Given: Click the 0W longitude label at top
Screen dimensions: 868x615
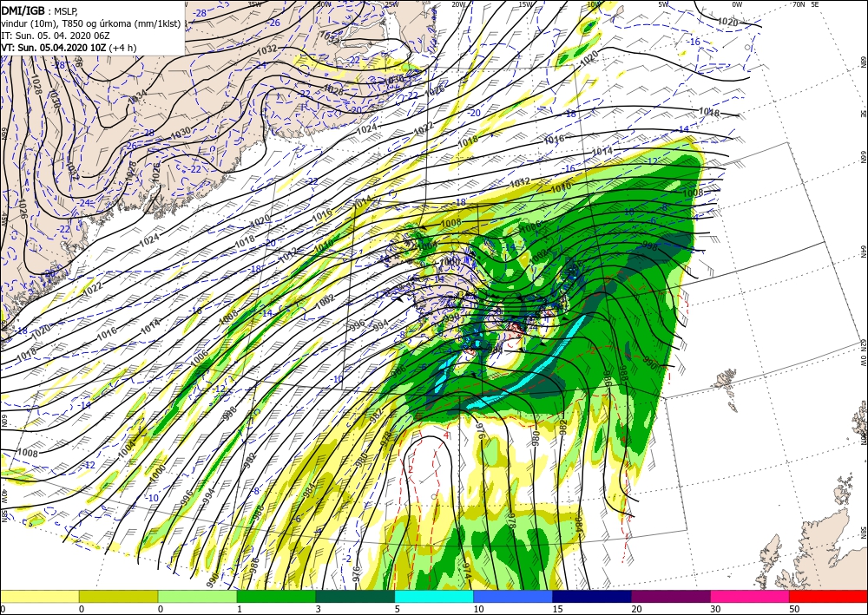Looking at the screenshot, I should coord(737,3).
